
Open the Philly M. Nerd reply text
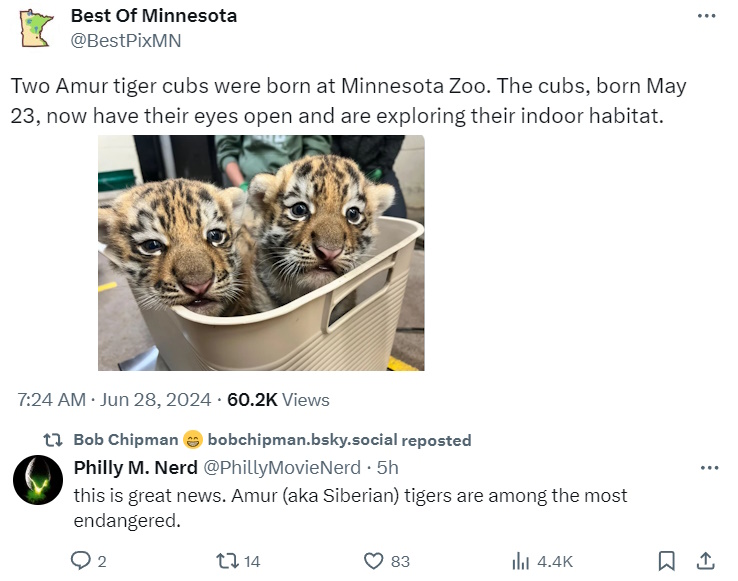pyautogui.click(x=350, y=507)
